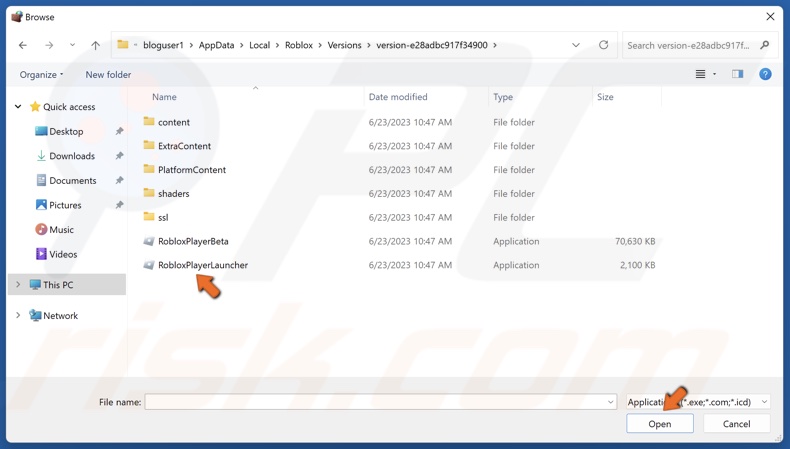Go forward with the right arrow
This screenshot has width=790, height=449.
(x=49, y=45)
